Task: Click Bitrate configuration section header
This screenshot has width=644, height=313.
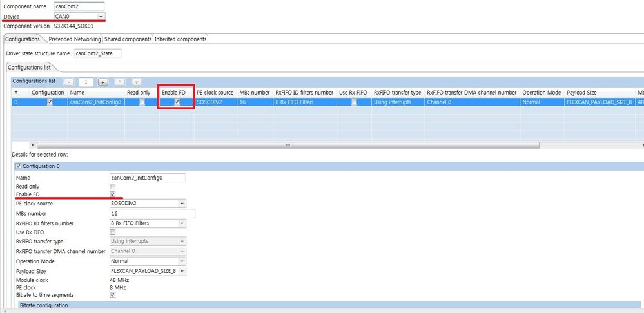Action: pyautogui.click(x=330, y=305)
